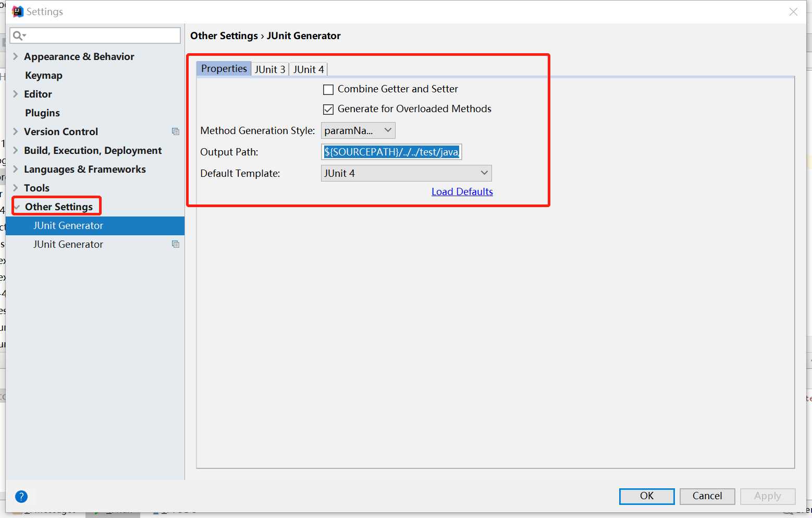Click project-level icon beside second JUnit Generator

point(176,244)
